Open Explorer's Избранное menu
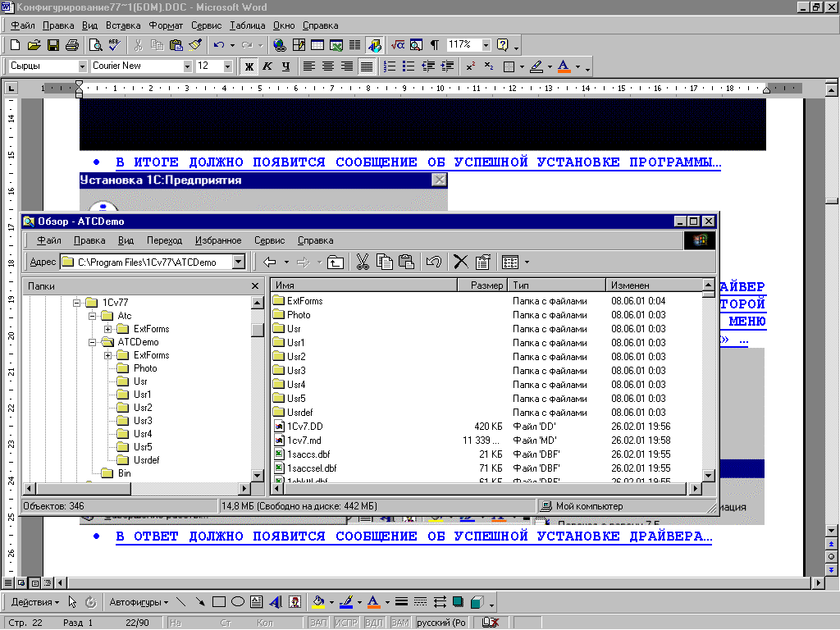Viewport: 840px width, 630px height. coord(218,240)
